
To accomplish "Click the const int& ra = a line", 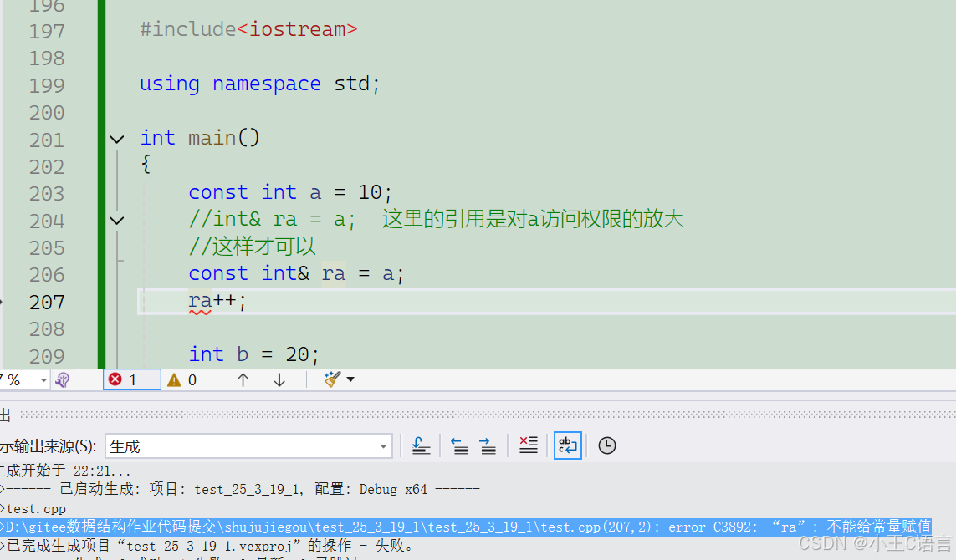I will [296, 273].
